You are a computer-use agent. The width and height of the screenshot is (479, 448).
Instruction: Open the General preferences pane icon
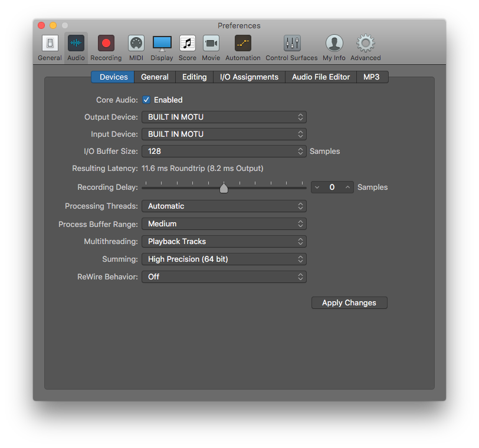point(50,44)
